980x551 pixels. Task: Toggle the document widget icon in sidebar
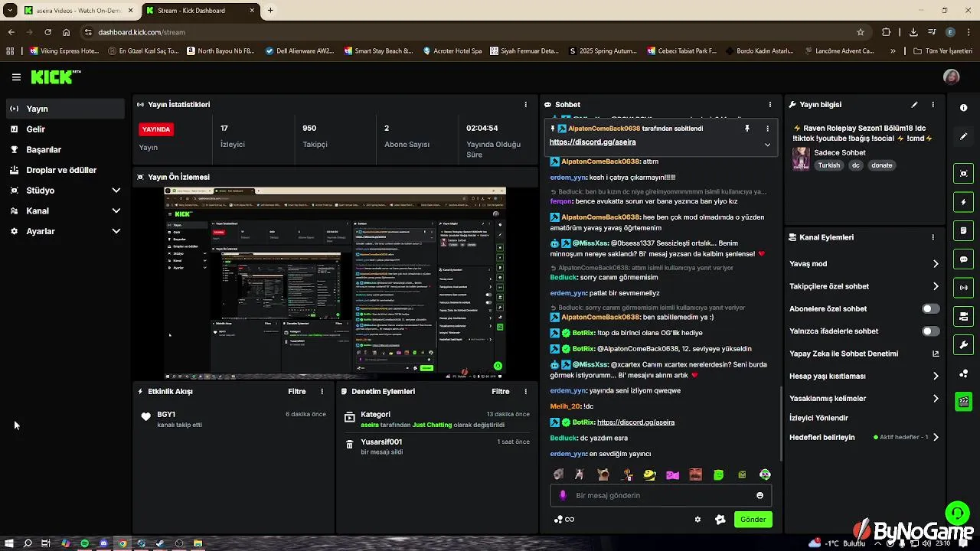tap(963, 230)
